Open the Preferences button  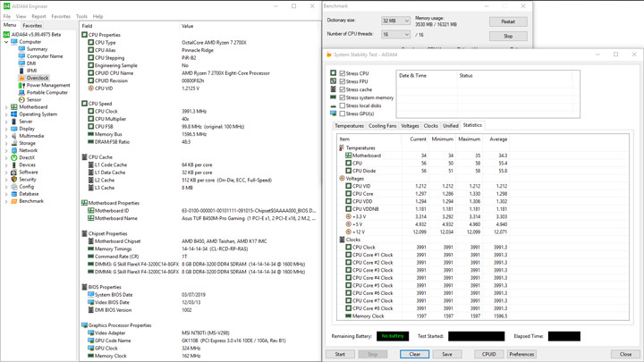tap(521, 354)
